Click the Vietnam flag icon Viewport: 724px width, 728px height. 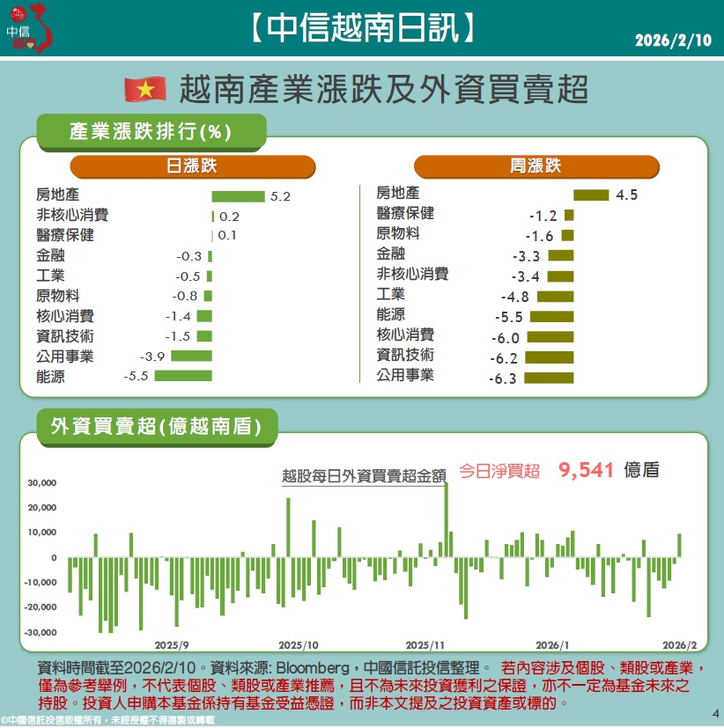[x=146, y=89]
